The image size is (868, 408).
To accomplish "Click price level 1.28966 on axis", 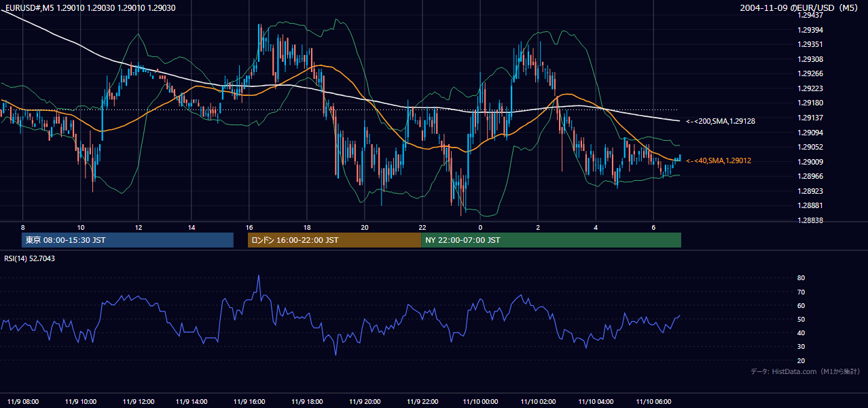I will point(810,176).
